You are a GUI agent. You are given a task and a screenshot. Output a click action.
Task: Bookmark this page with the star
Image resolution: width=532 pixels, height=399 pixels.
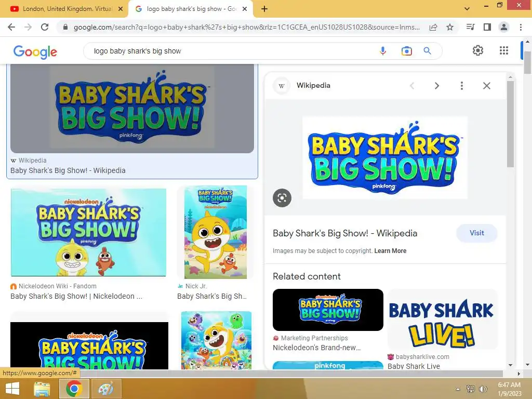pos(450,27)
